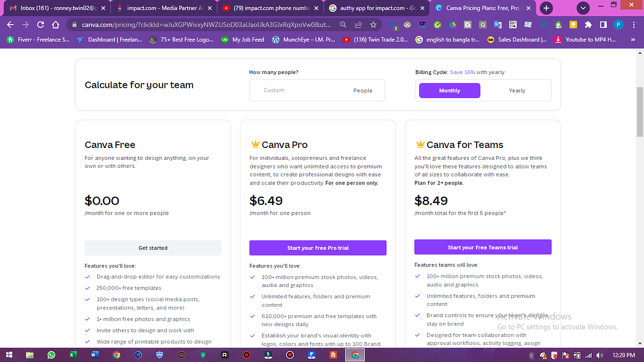This screenshot has height=362, width=644.
Task: Click the share icon in the address bar
Action: (358, 24)
